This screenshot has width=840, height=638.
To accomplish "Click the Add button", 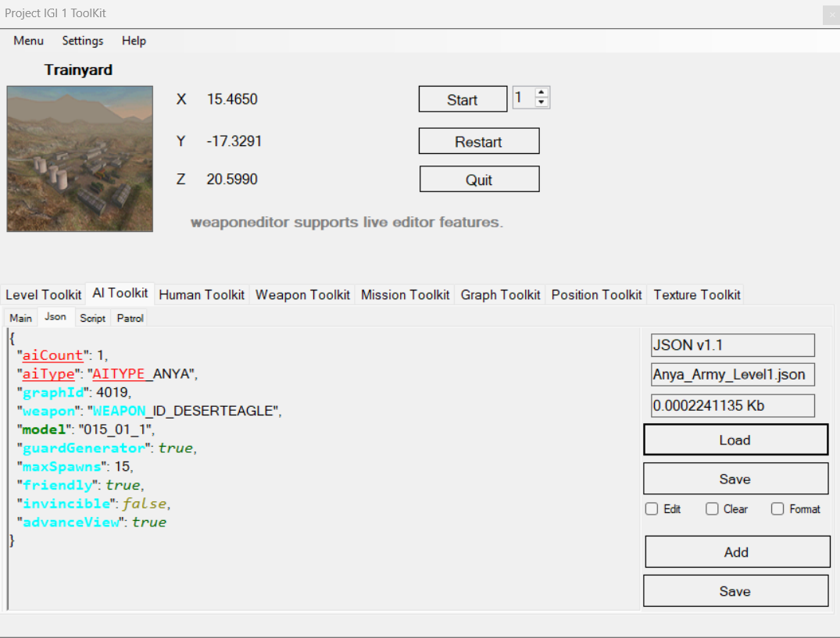I will [737, 552].
